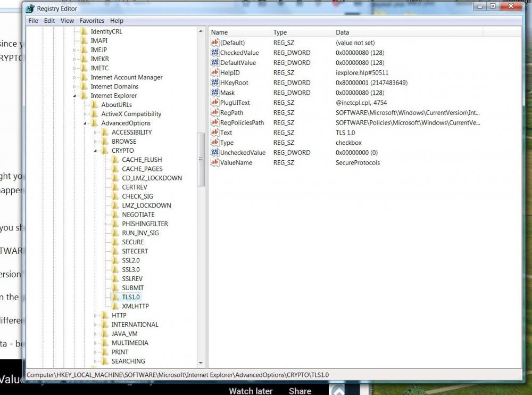Click the Share button
Image resolution: width=532 pixels, height=395 pixels.
coord(300,391)
